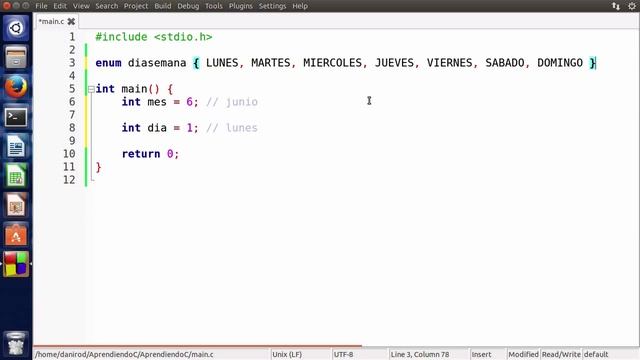Image resolution: width=640 pixels, height=360 pixels.
Task: Click the diasemana identifier
Action: pyautogui.click(x=157, y=63)
